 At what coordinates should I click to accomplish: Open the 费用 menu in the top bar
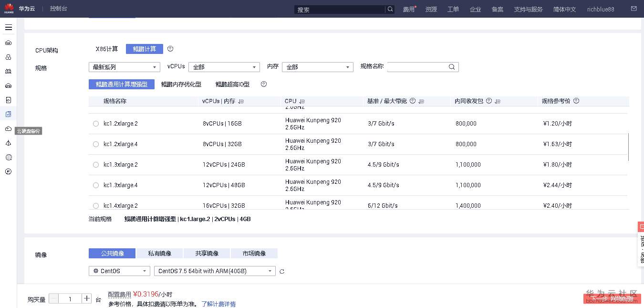coord(409,9)
